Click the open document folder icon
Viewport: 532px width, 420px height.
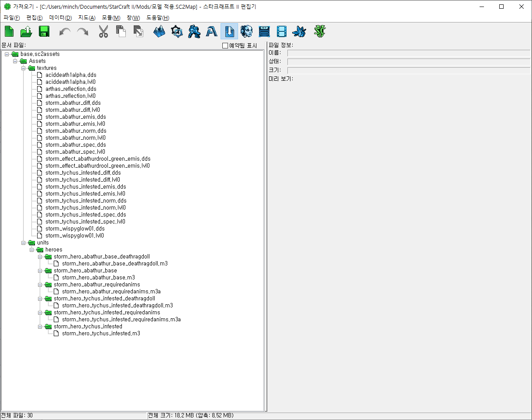(x=27, y=31)
